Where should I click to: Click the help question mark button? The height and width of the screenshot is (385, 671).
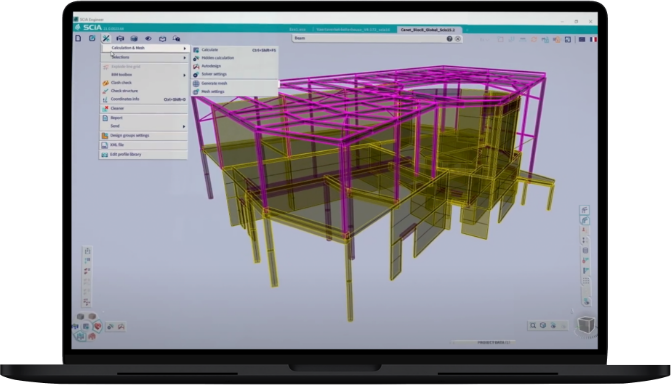point(449,38)
